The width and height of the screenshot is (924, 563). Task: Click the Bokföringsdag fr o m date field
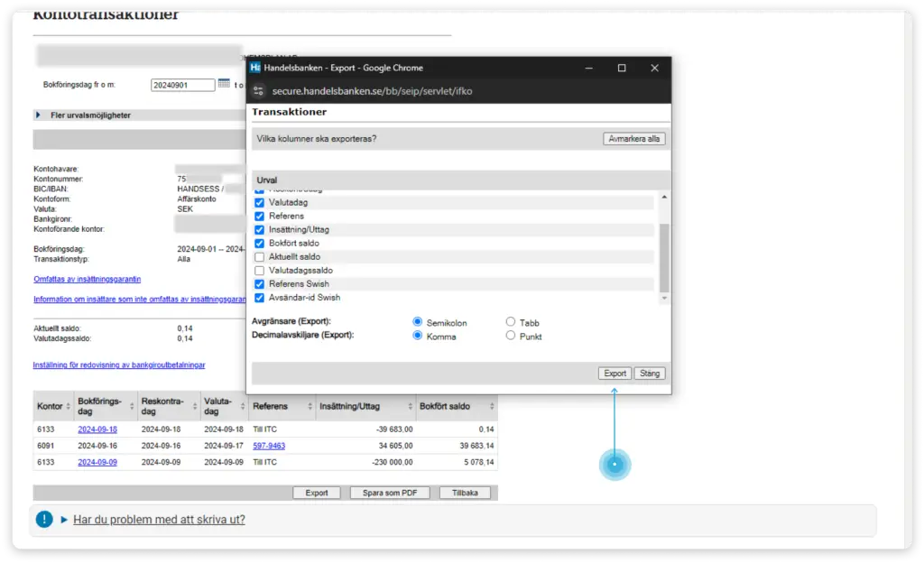pos(182,85)
